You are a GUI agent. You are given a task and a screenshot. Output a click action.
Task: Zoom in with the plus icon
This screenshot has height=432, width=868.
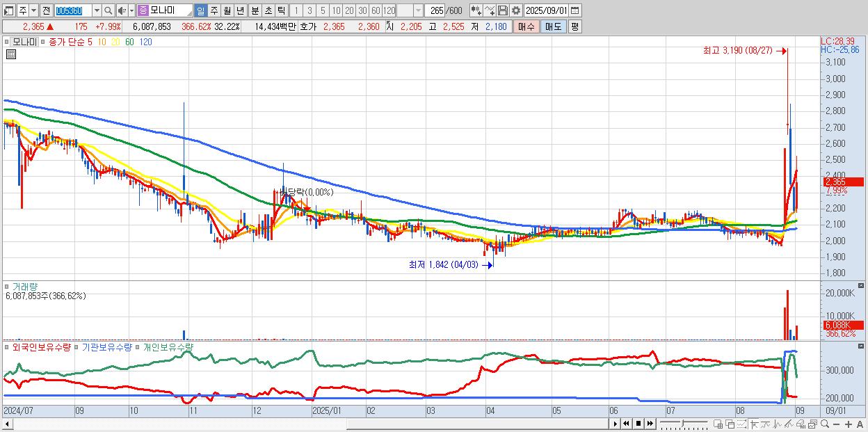click(x=849, y=424)
